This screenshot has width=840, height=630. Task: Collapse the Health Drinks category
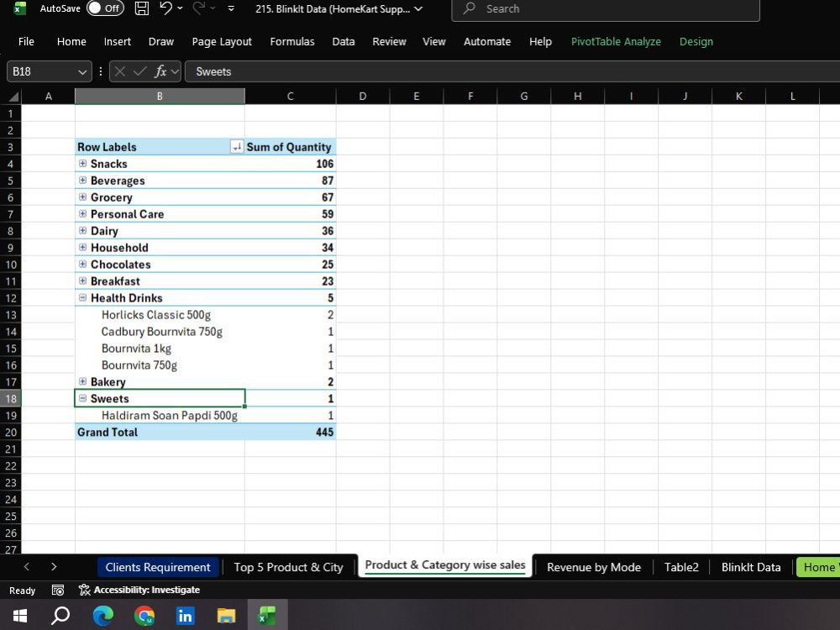click(x=82, y=298)
